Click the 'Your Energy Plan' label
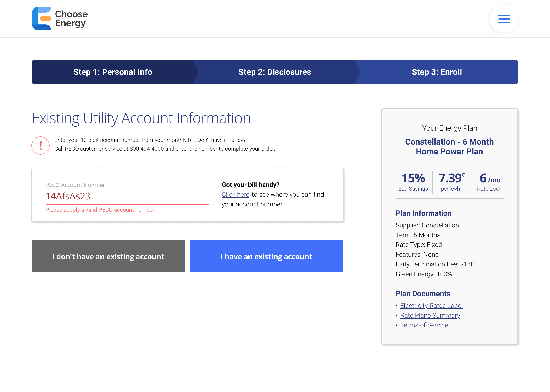550x392 pixels. pos(450,128)
